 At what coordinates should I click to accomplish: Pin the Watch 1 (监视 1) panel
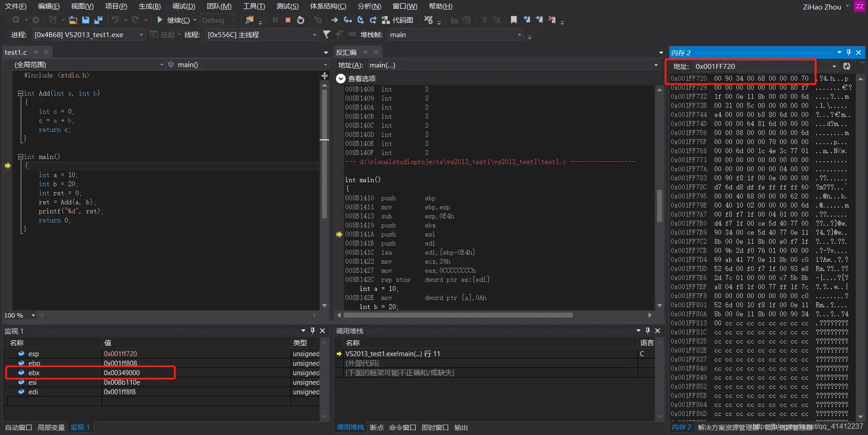tap(312, 331)
